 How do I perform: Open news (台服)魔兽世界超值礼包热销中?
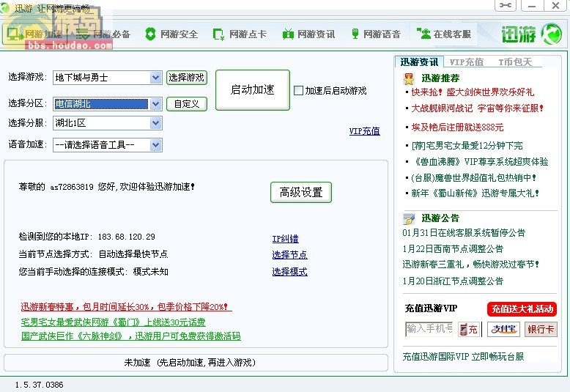[x=474, y=178]
